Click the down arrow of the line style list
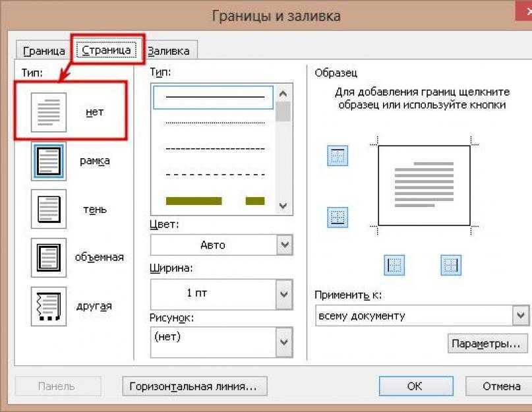532x412 pixels. [283, 206]
